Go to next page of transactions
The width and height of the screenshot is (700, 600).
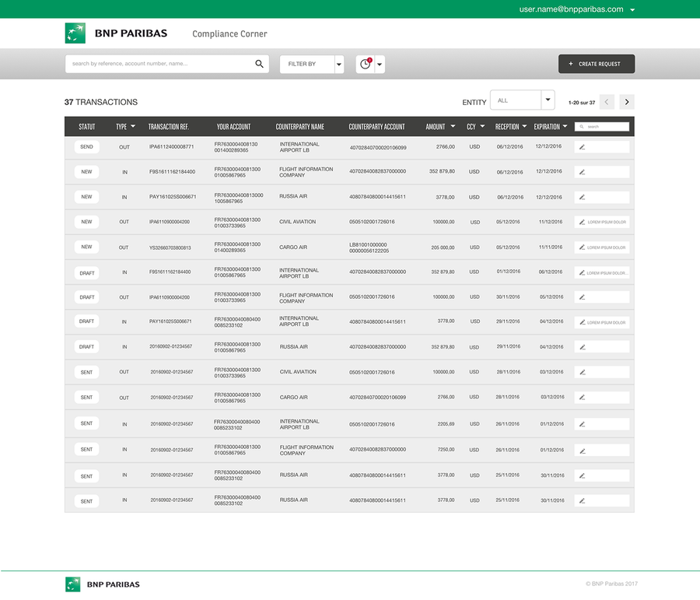tap(626, 102)
